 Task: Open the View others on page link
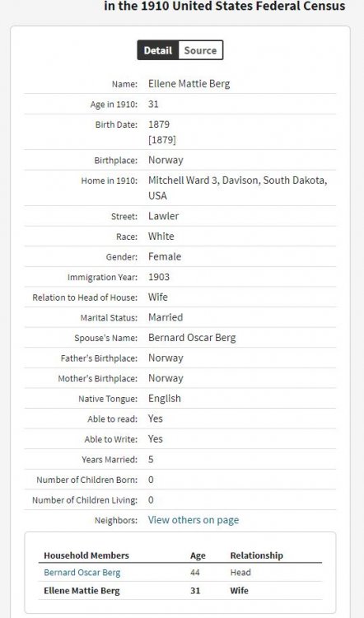194,520
